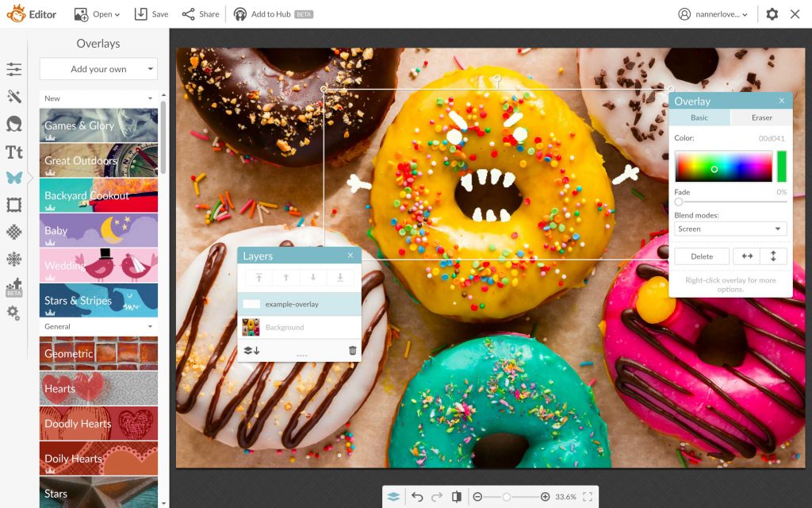Click the Add your own button
The image size is (812, 508).
click(x=98, y=68)
